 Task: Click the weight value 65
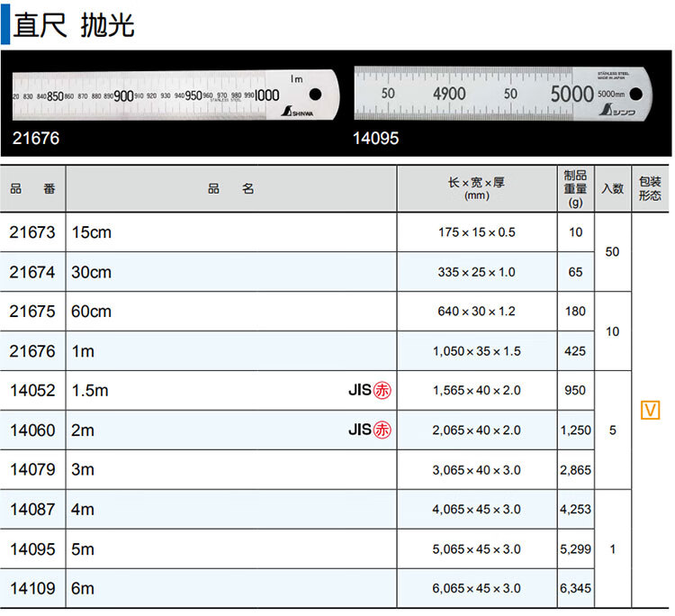(x=575, y=272)
